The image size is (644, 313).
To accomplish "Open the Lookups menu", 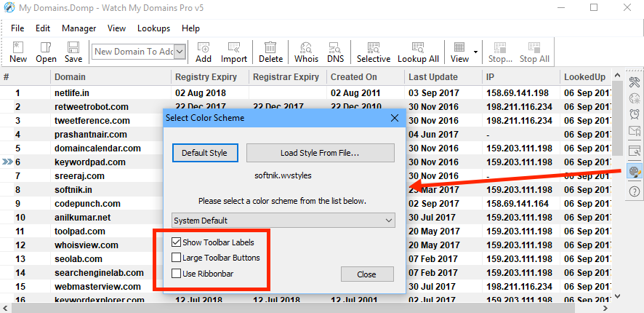I will [153, 28].
